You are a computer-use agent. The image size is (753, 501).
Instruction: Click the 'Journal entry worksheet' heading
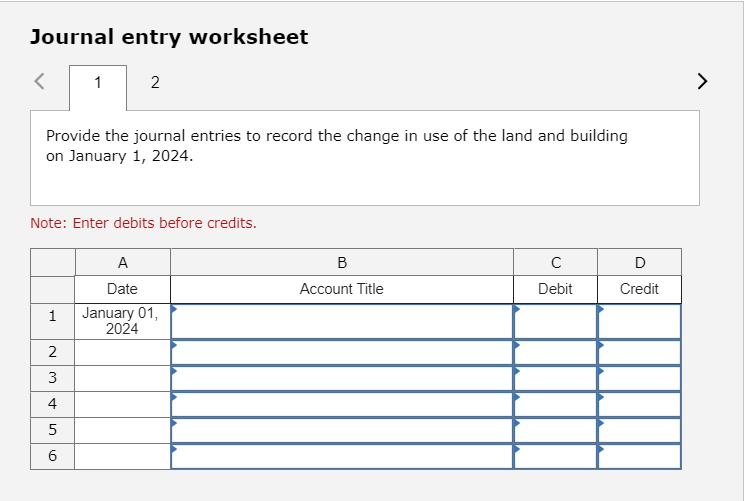169,37
